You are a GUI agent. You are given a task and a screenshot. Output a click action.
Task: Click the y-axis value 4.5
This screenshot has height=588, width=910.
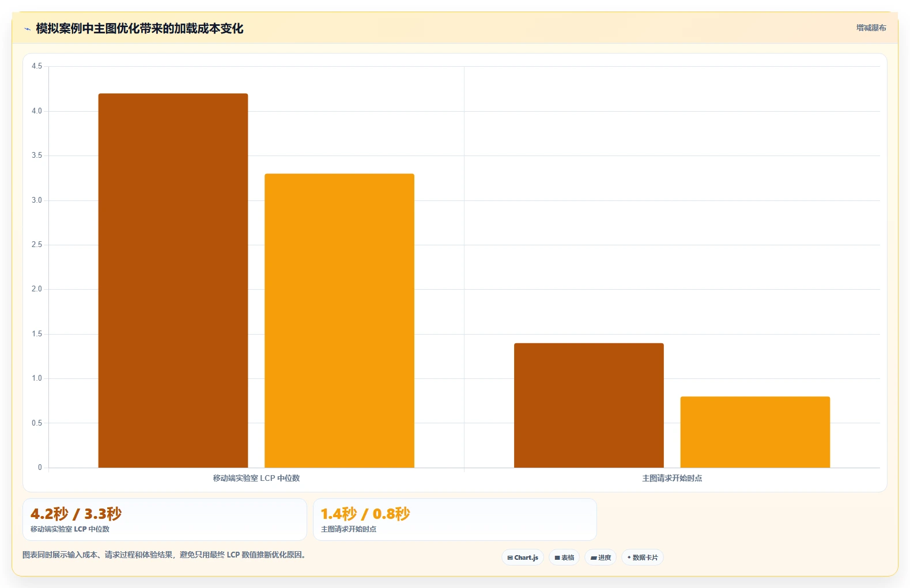coord(37,66)
